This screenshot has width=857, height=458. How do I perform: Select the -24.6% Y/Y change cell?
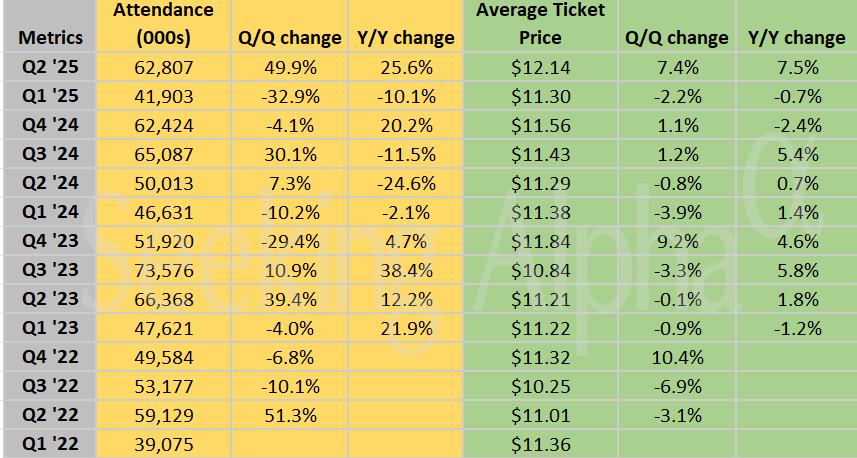(406, 184)
